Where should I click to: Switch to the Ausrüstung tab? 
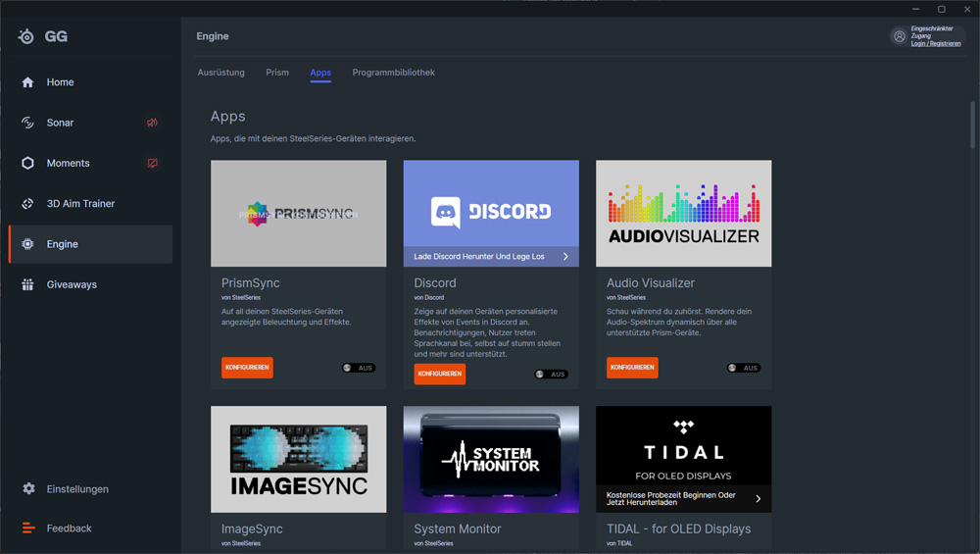[221, 73]
